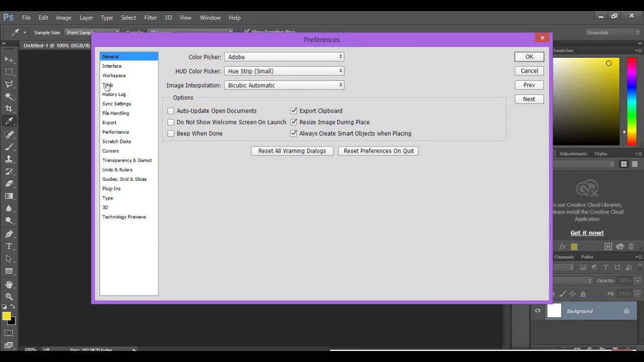Select the Blur tool

[9, 208]
